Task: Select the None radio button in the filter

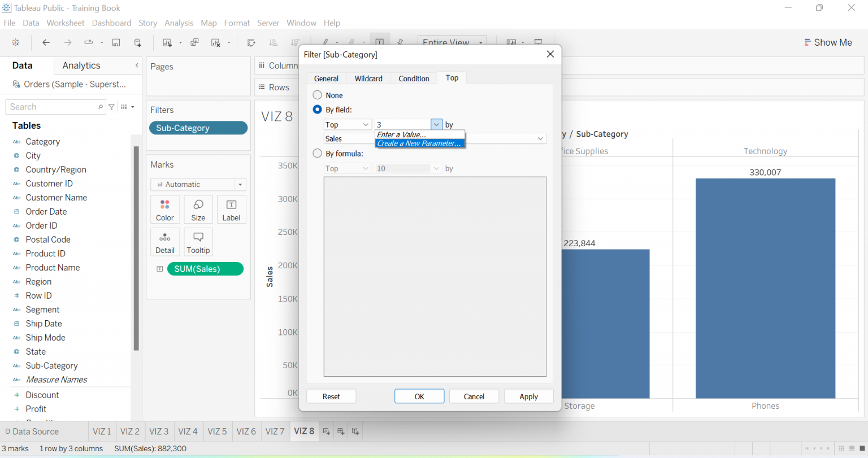Action: pyautogui.click(x=317, y=95)
